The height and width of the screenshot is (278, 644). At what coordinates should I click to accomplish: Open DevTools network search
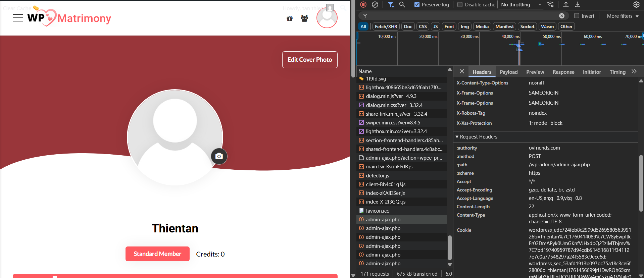tap(402, 4)
